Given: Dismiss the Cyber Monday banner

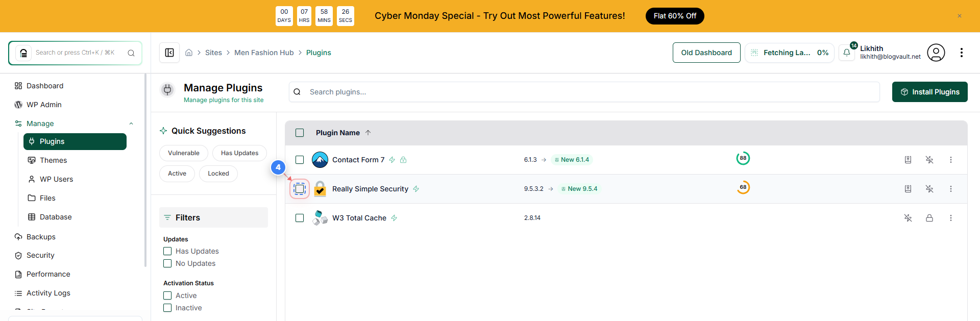Looking at the screenshot, I should tap(960, 16).
